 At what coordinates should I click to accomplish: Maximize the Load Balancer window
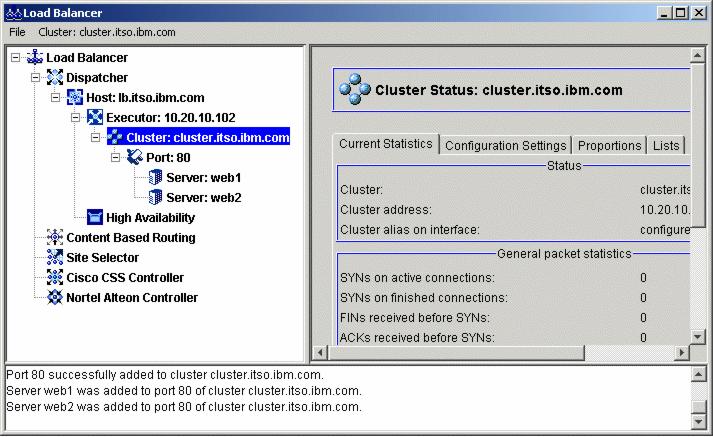681,13
